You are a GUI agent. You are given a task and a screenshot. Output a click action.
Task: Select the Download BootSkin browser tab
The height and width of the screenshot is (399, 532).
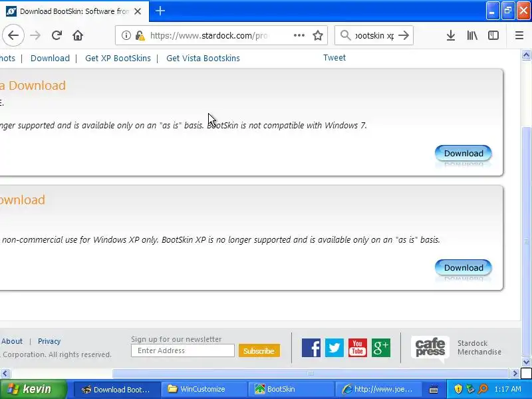tap(74, 11)
